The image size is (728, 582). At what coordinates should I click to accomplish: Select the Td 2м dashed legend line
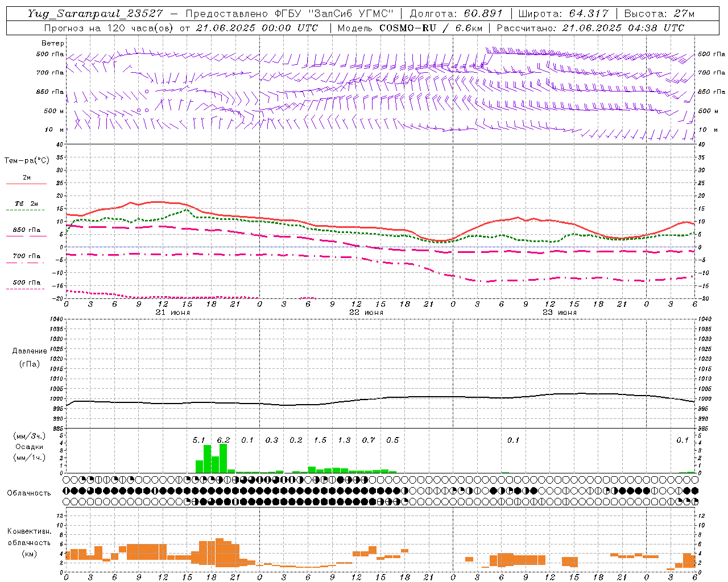[x=25, y=210]
